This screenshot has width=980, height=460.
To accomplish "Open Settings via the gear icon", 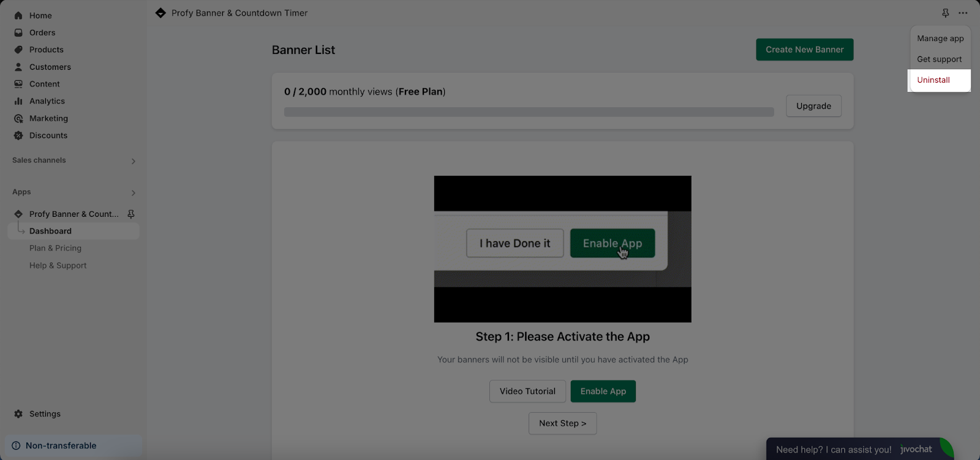I will pyautogui.click(x=18, y=414).
